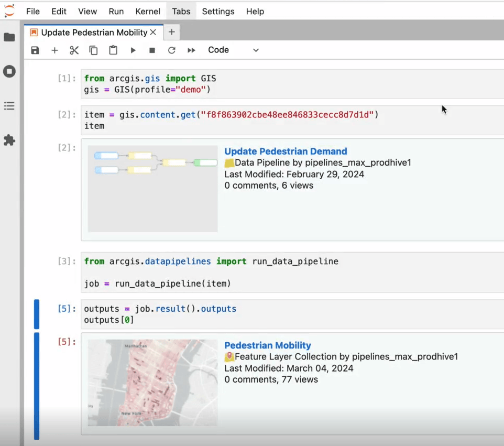
Task: Paste a cell using the clipboard icon
Action: 113,50
